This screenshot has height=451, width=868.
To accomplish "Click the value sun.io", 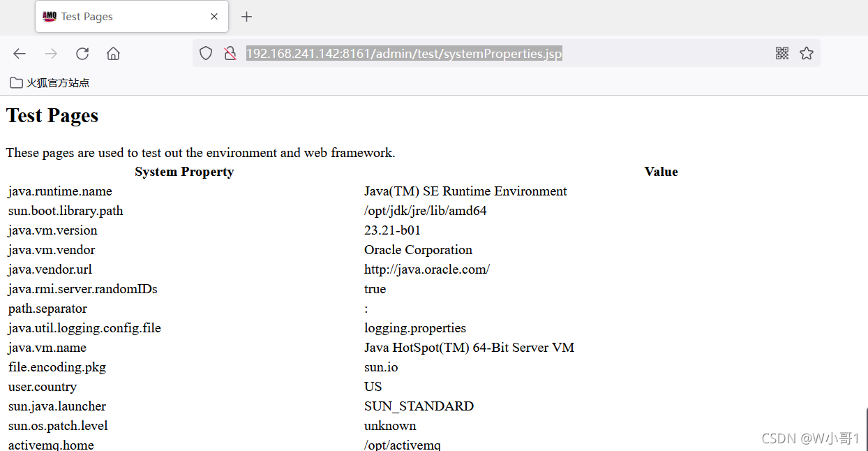I will [381, 367].
